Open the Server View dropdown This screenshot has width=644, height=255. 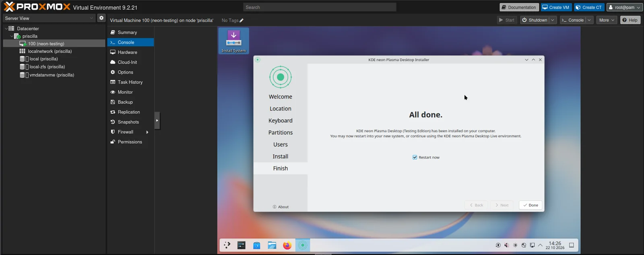tap(49, 18)
